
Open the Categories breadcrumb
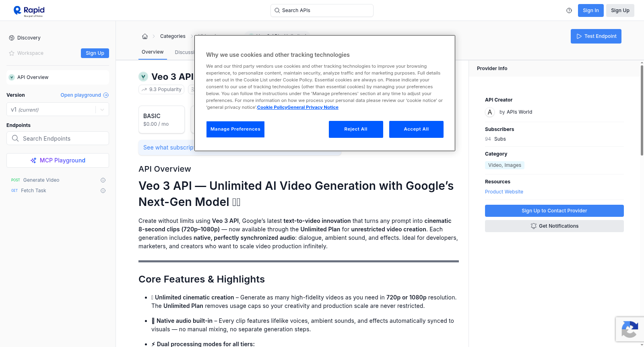tap(173, 36)
